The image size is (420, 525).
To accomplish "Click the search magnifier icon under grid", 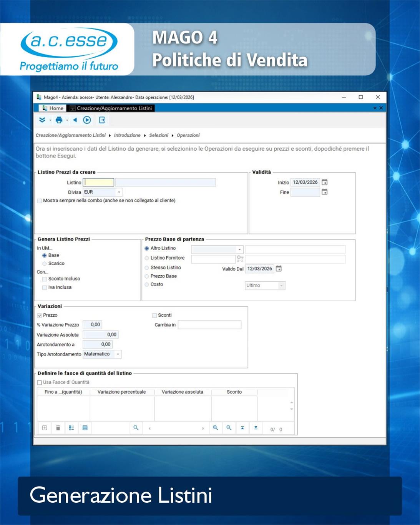I will click(x=136, y=428).
